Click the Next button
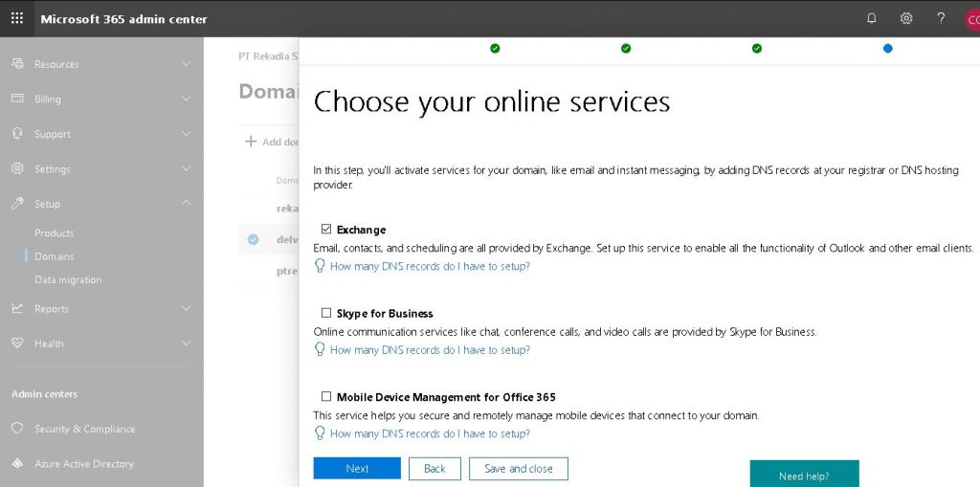This screenshot has height=487, width=980. pos(357,469)
